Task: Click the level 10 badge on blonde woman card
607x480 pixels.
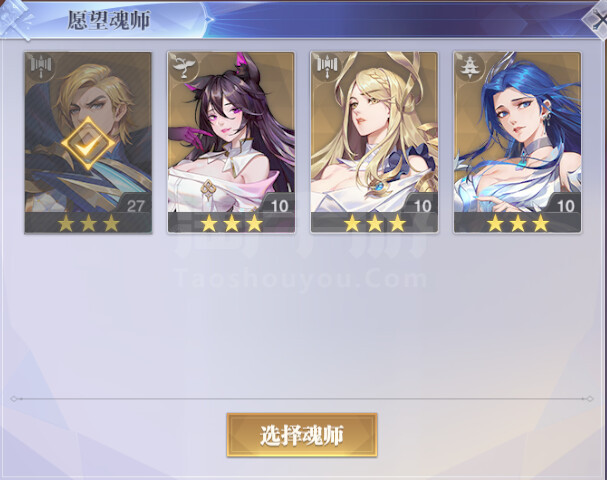Action: [x=422, y=205]
